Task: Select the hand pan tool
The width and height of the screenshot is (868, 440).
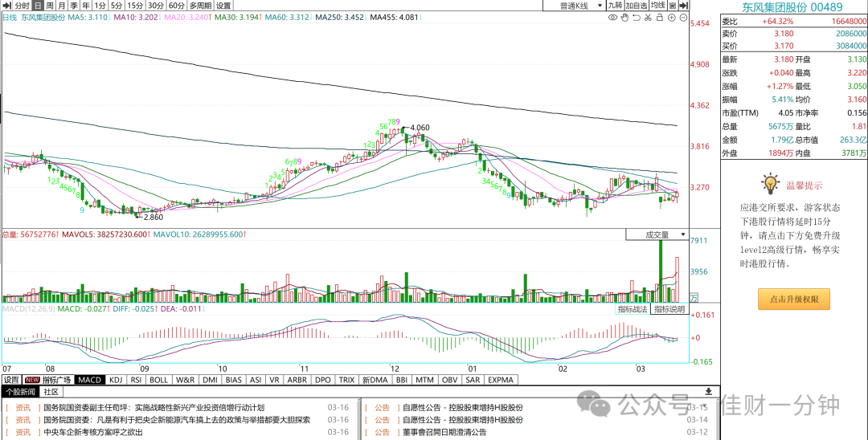Action: (625, 17)
